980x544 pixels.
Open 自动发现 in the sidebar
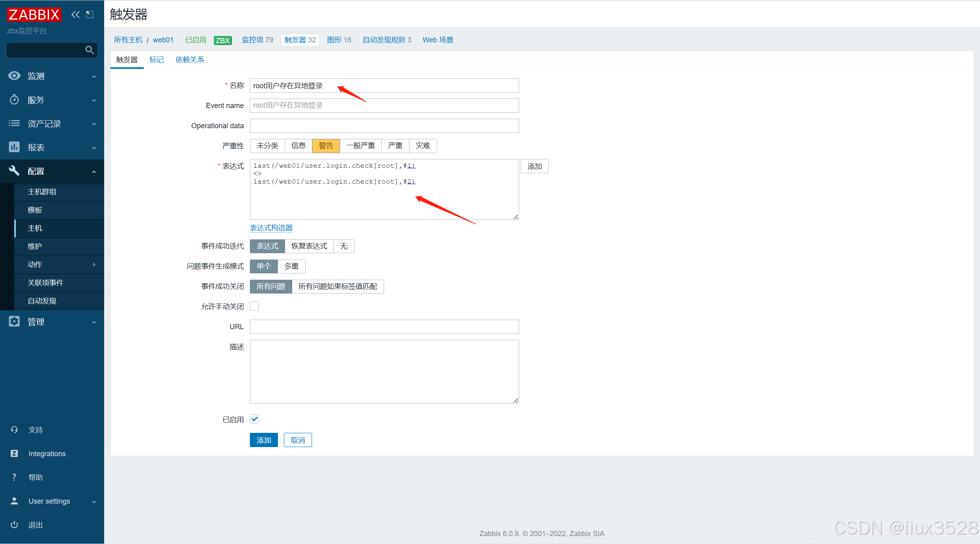pyautogui.click(x=59, y=301)
